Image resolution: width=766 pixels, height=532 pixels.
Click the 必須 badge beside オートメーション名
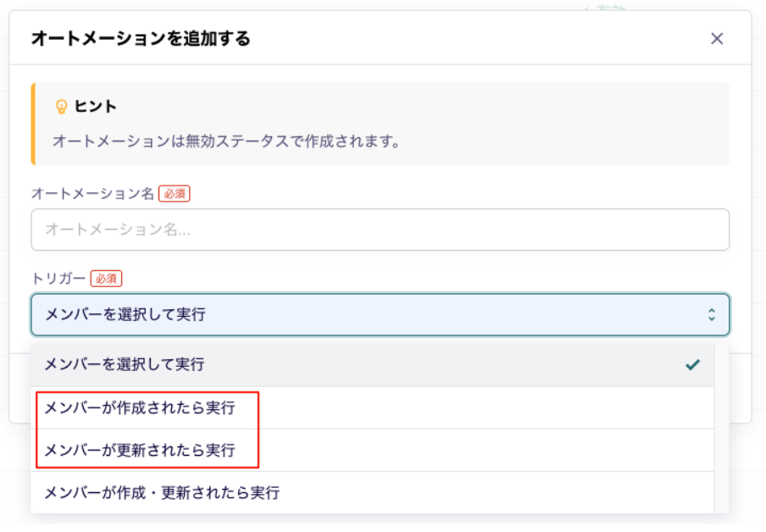175,194
